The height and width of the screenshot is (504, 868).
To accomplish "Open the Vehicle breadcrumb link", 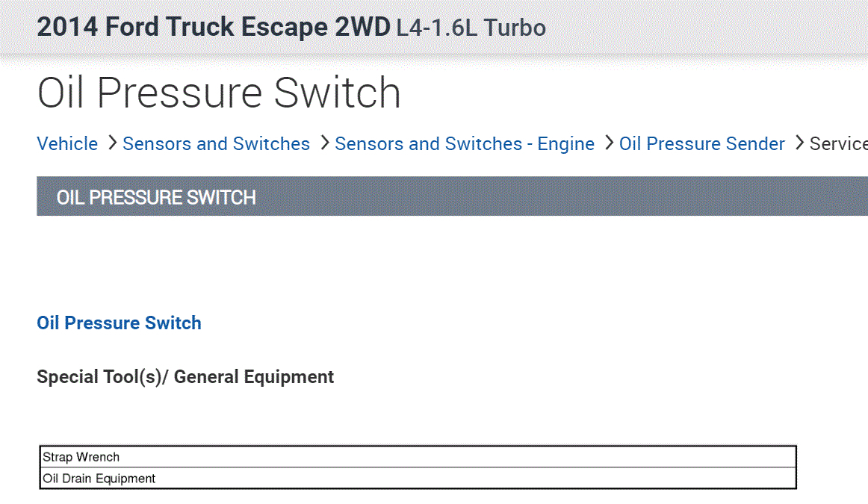I will [67, 143].
